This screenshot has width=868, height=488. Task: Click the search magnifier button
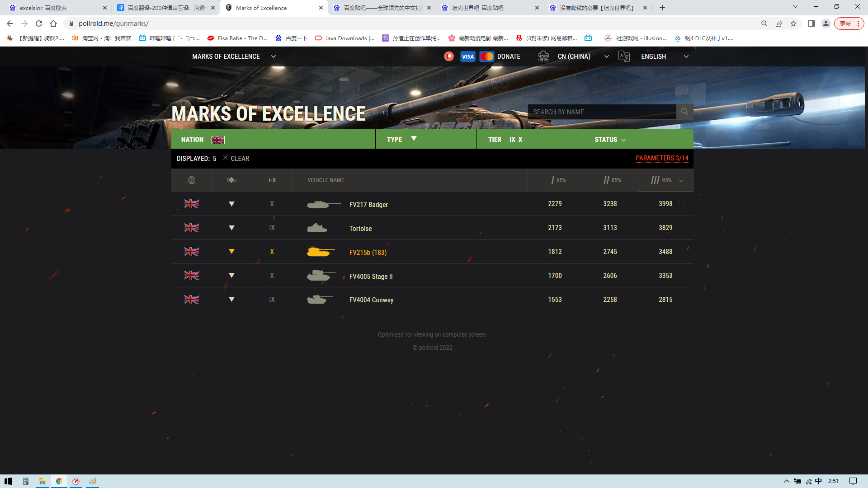(x=684, y=112)
